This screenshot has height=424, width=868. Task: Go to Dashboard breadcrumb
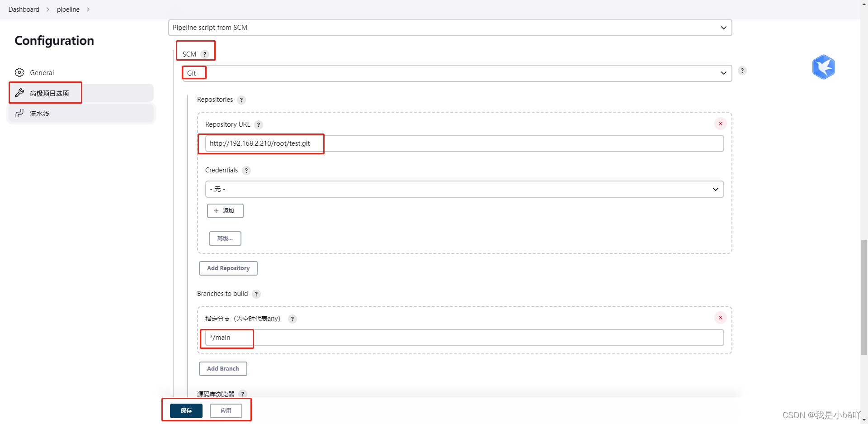click(x=24, y=10)
